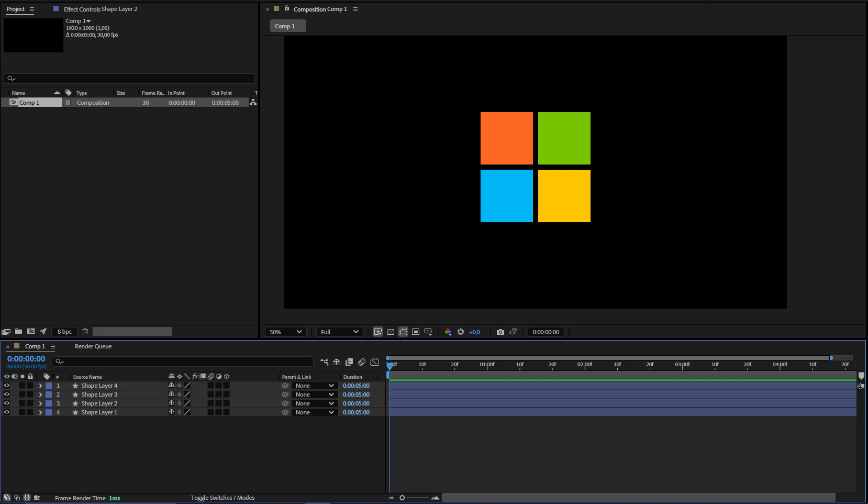Hide Shape Layer 4 with its eye icon
This screenshot has width=868, height=504.
tap(7, 386)
